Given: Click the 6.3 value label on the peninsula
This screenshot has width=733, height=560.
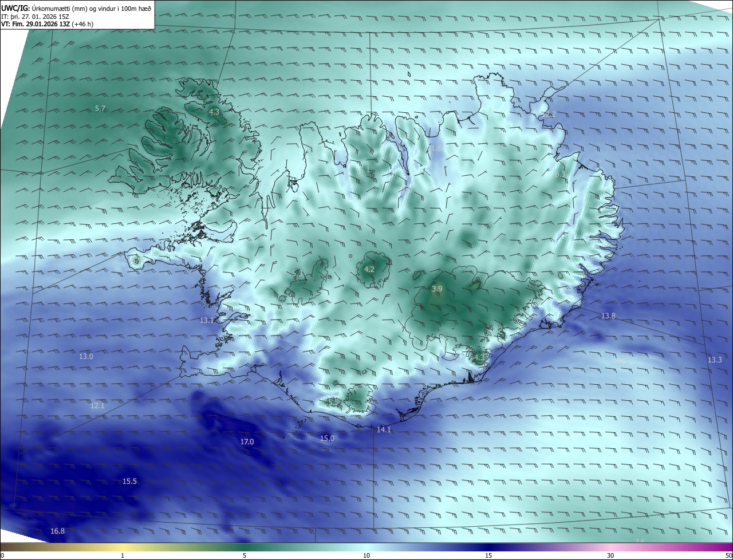Looking at the screenshot, I should [560, 175].
